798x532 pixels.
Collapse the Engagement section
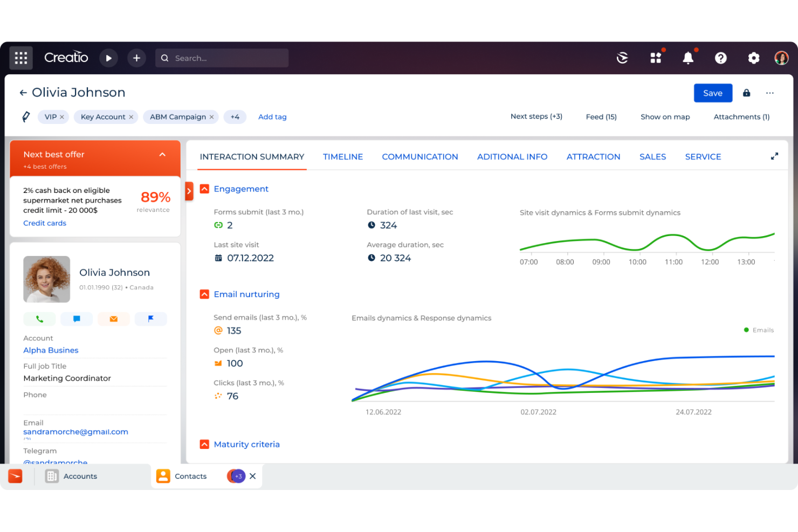tap(204, 189)
